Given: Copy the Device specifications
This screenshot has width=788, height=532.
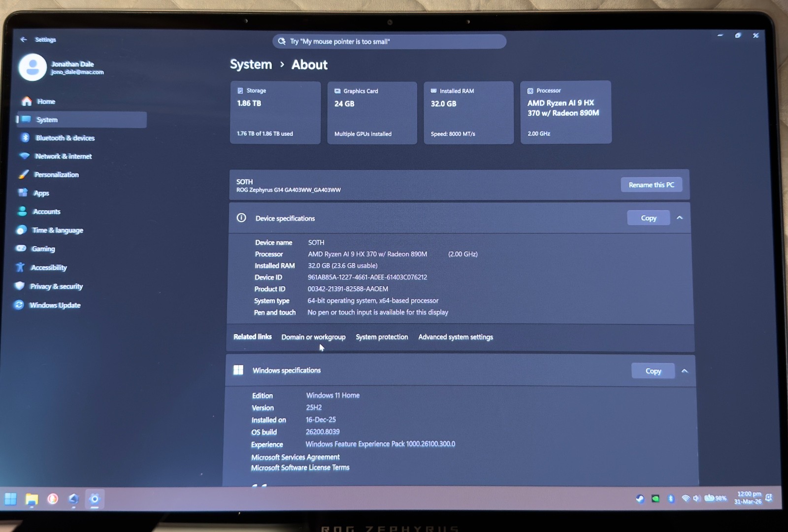Looking at the screenshot, I should coord(649,218).
